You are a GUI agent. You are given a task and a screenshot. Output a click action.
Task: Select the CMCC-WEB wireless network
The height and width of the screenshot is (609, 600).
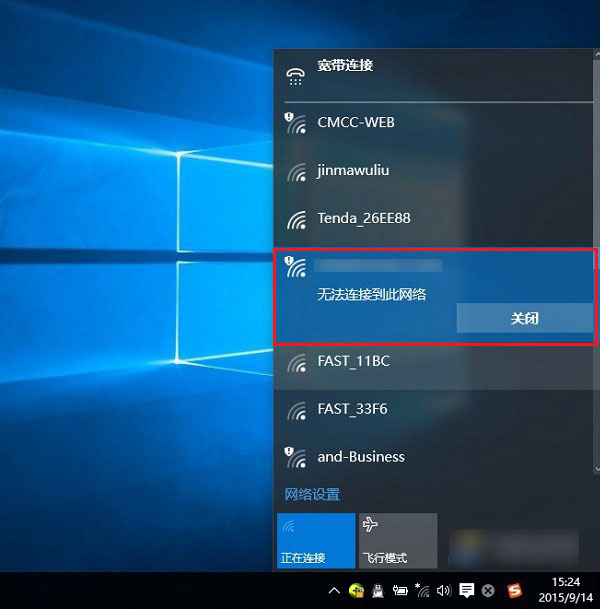coord(355,122)
